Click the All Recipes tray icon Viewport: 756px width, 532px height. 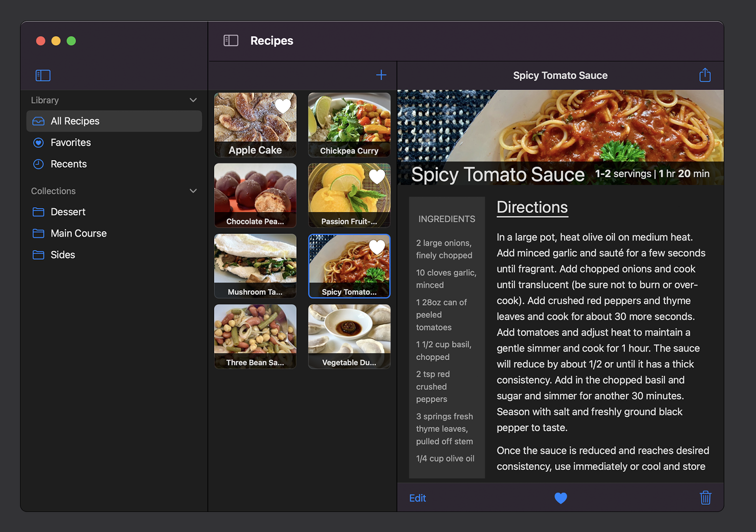(x=39, y=121)
